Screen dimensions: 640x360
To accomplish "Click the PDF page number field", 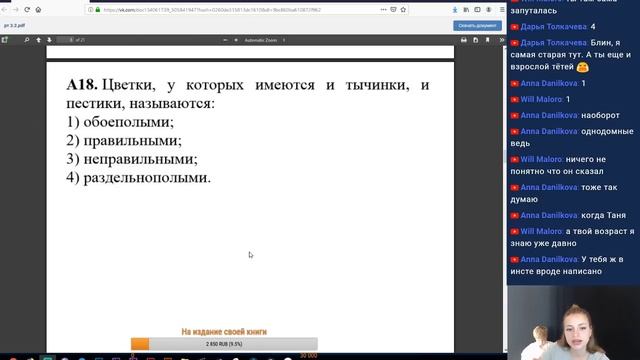I will tap(65, 40).
